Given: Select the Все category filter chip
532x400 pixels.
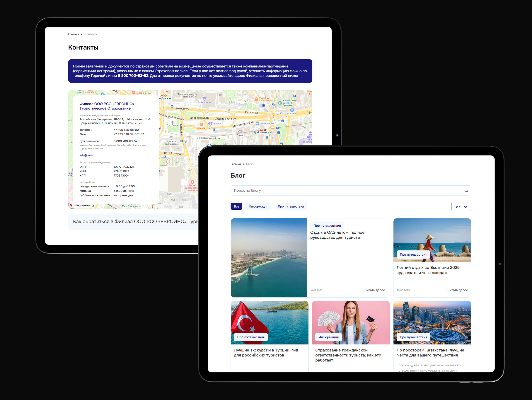Looking at the screenshot, I should 236,206.
